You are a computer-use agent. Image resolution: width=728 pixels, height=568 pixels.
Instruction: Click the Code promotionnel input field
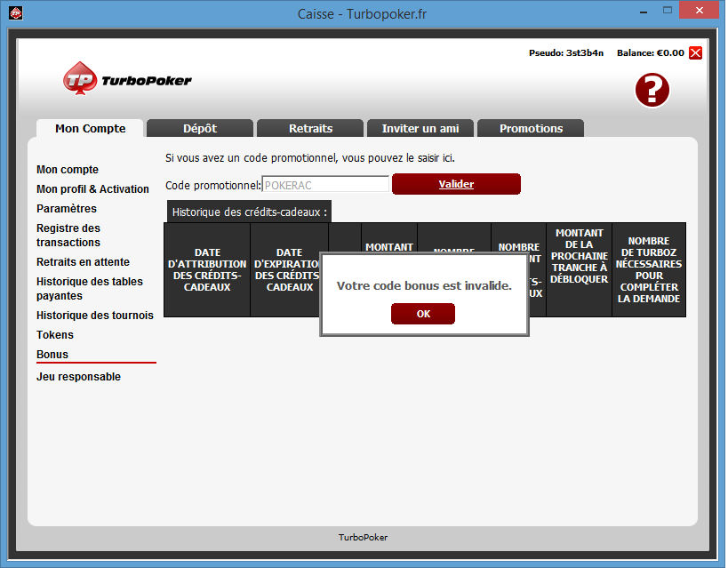tap(325, 184)
